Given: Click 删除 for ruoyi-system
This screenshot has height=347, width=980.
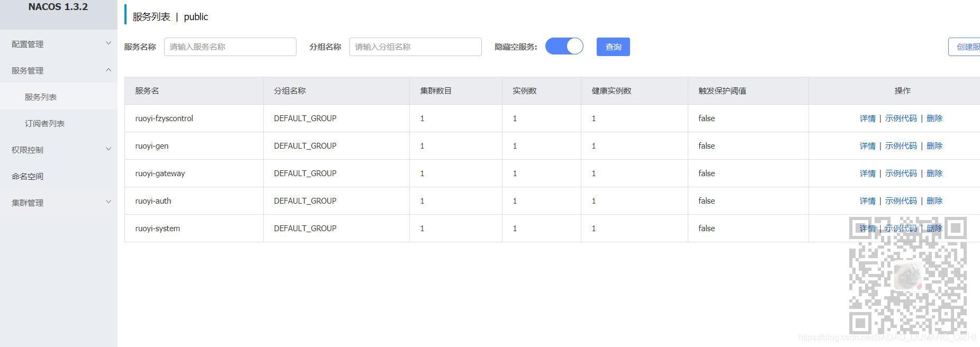Looking at the screenshot, I should (x=934, y=229).
